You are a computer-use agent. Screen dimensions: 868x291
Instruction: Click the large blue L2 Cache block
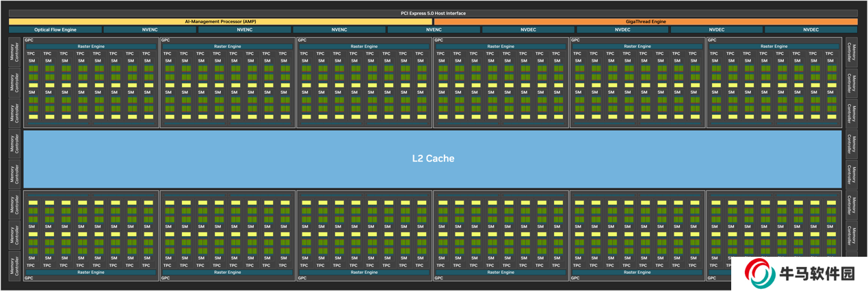pyautogui.click(x=432, y=158)
